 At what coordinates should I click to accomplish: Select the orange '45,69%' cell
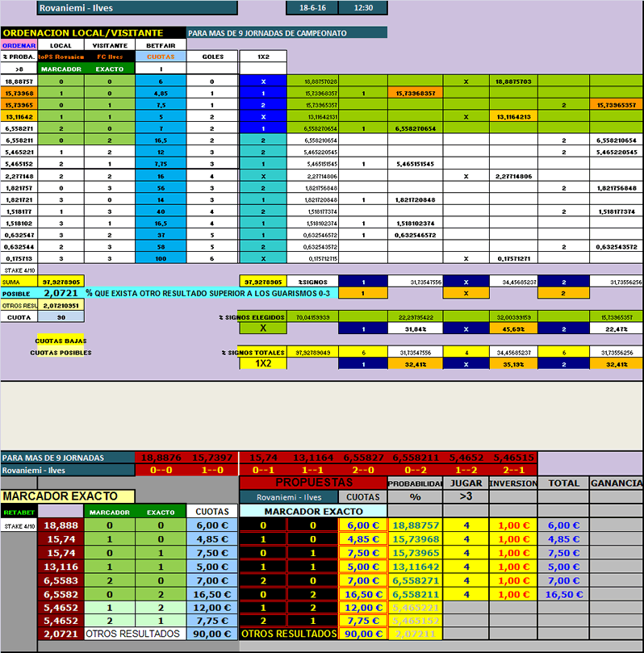513,329
